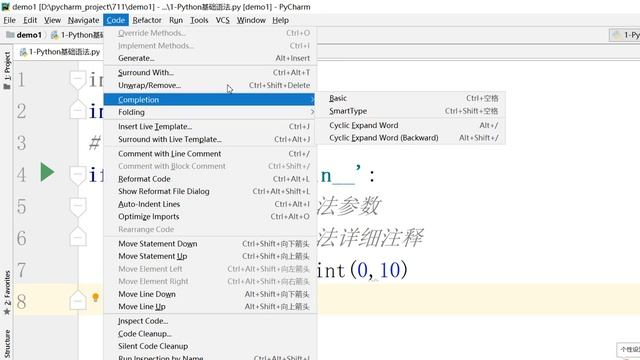The height and width of the screenshot is (360, 640).
Task: Click the Python file breadcrumb item
Action: click(x=77, y=35)
